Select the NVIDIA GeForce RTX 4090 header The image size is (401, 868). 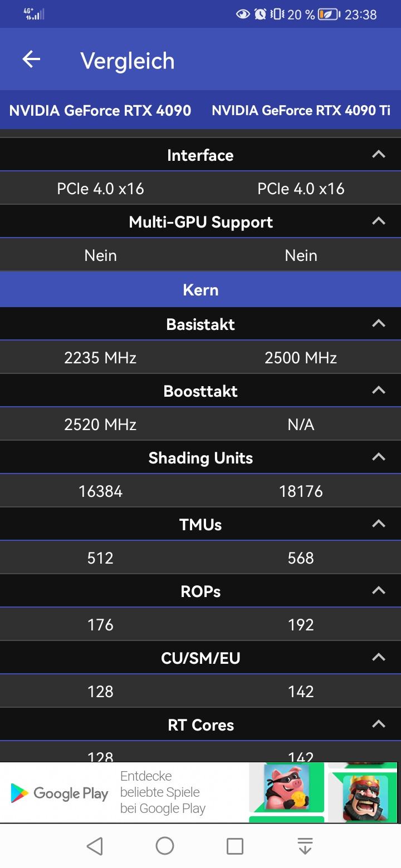pos(100,110)
